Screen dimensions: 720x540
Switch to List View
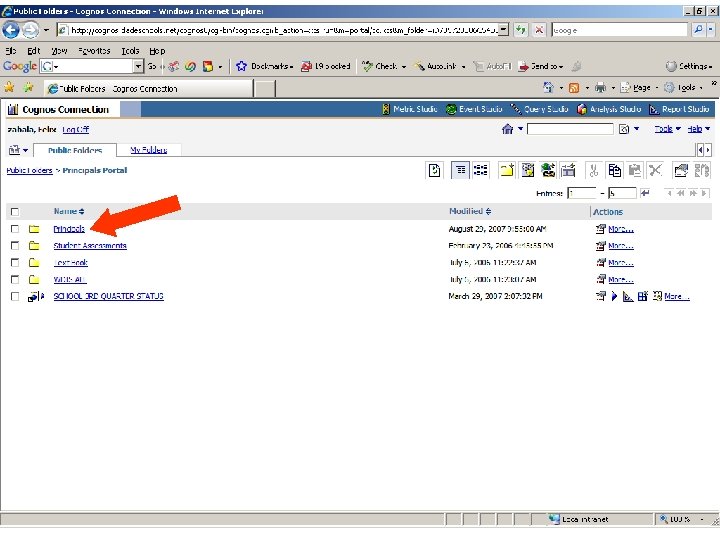[x=461, y=170]
